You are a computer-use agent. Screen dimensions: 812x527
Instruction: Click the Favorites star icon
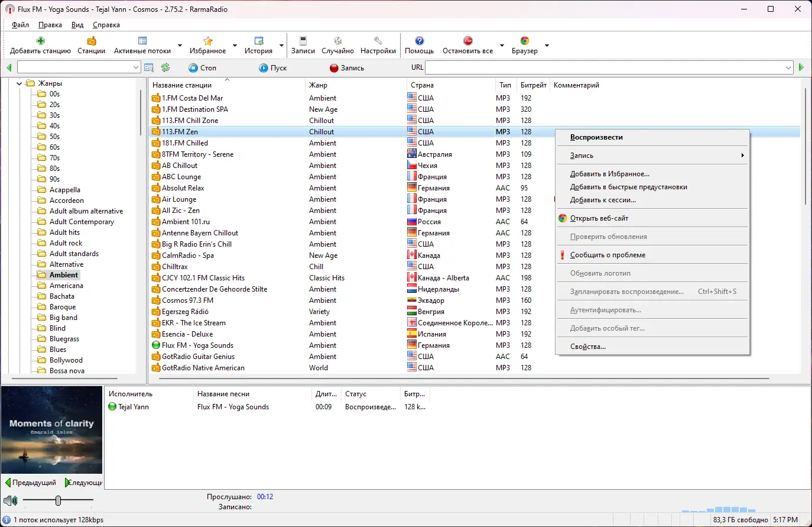208,41
